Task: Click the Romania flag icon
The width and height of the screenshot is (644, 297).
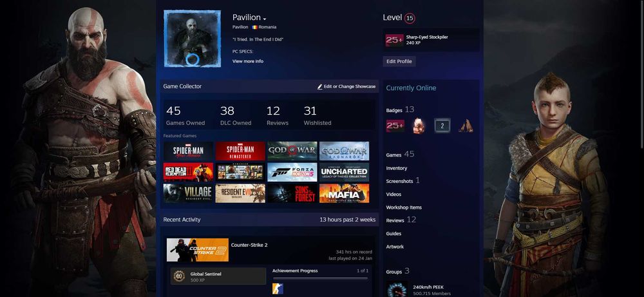Action: 254,27
